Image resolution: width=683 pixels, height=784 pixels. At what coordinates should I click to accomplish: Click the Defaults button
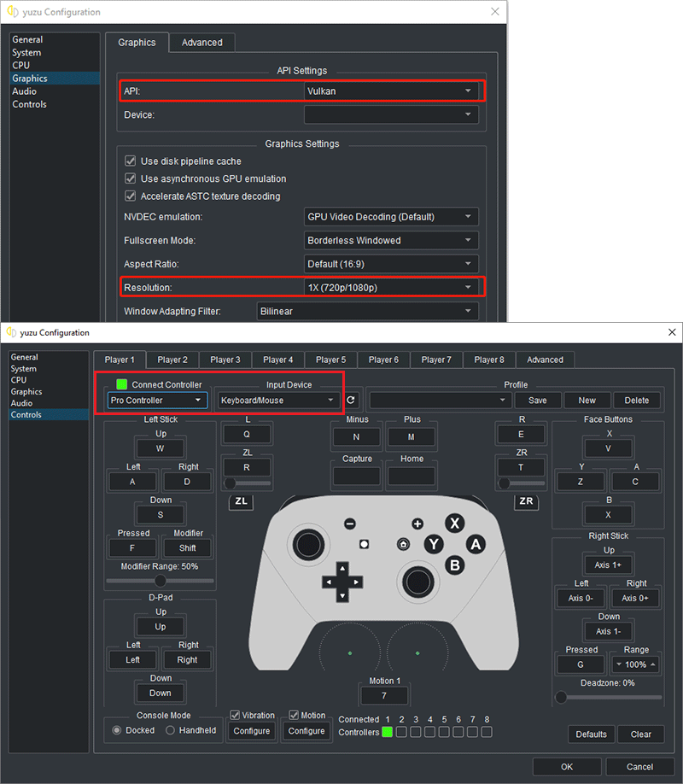pyautogui.click(x=592, y=734)
